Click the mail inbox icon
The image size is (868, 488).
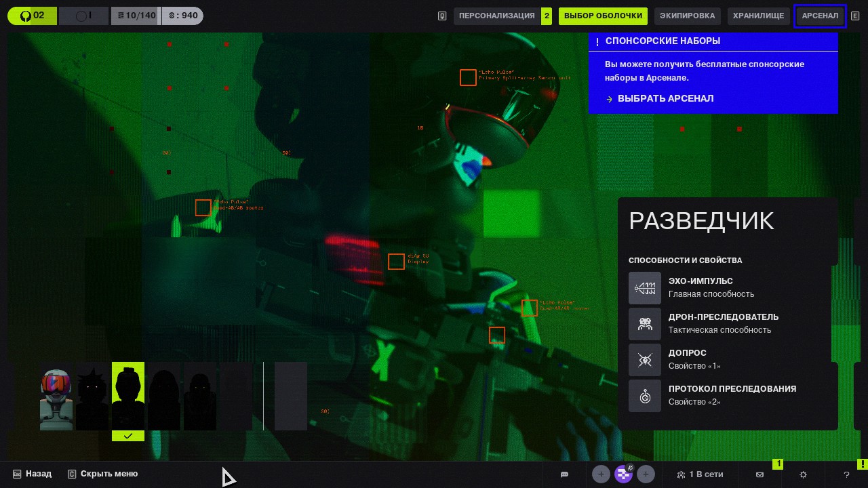click(x=759, y=474)
